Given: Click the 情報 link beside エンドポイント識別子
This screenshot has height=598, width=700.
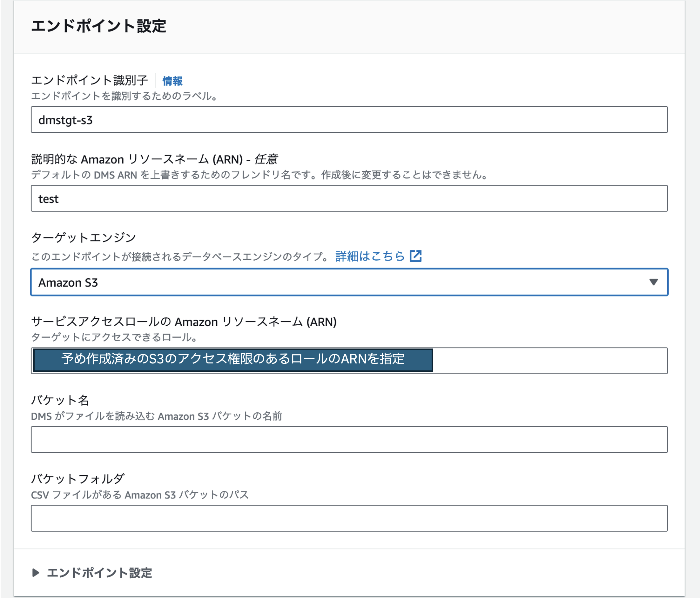Looking at the screenshot, I should 172,81.
